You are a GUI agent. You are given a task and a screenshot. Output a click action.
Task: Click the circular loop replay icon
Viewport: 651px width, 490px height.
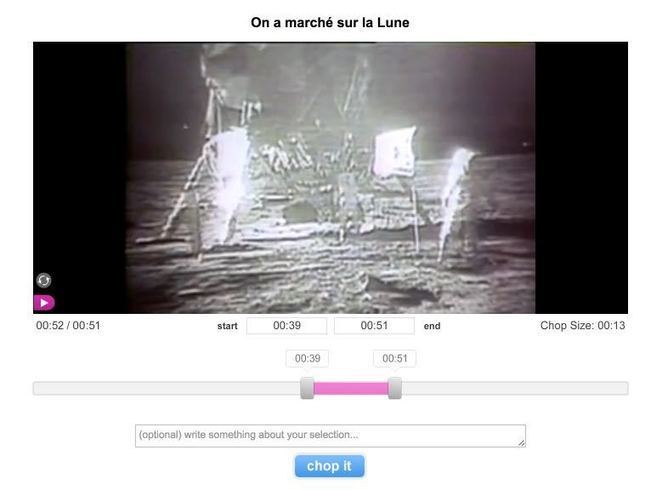tap(44, 280)
